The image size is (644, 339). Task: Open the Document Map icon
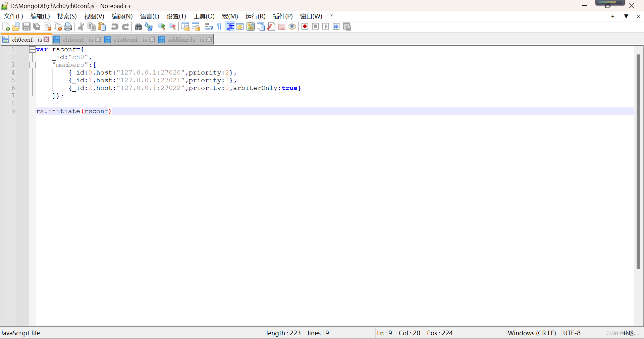(x=251, y=27)
